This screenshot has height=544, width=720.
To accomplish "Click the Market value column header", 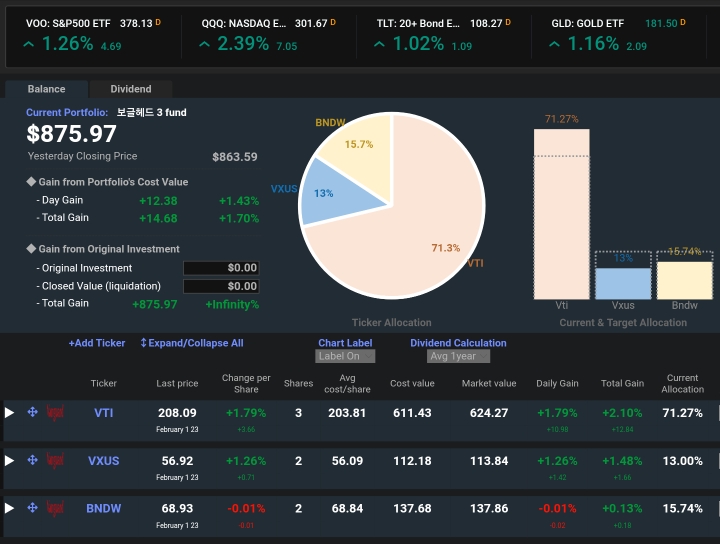I will (489, 383).
